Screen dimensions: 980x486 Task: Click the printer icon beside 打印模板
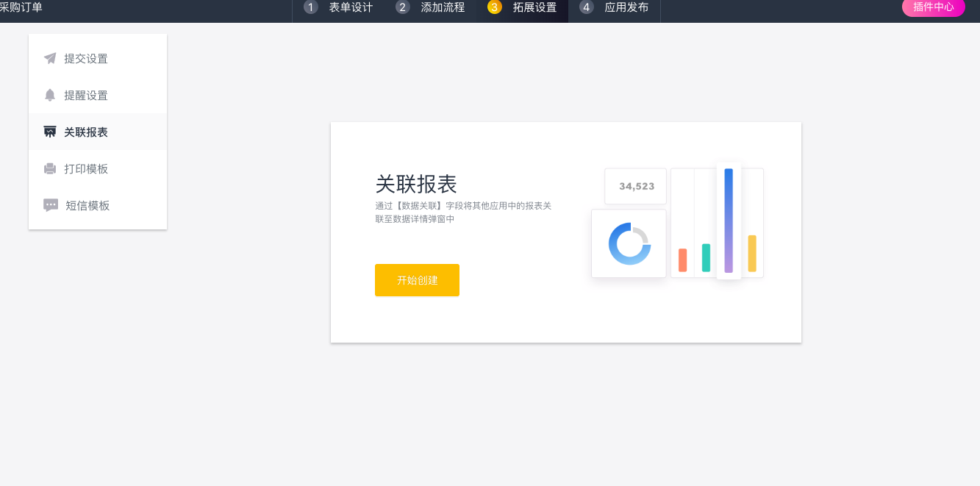pos(50,168)
